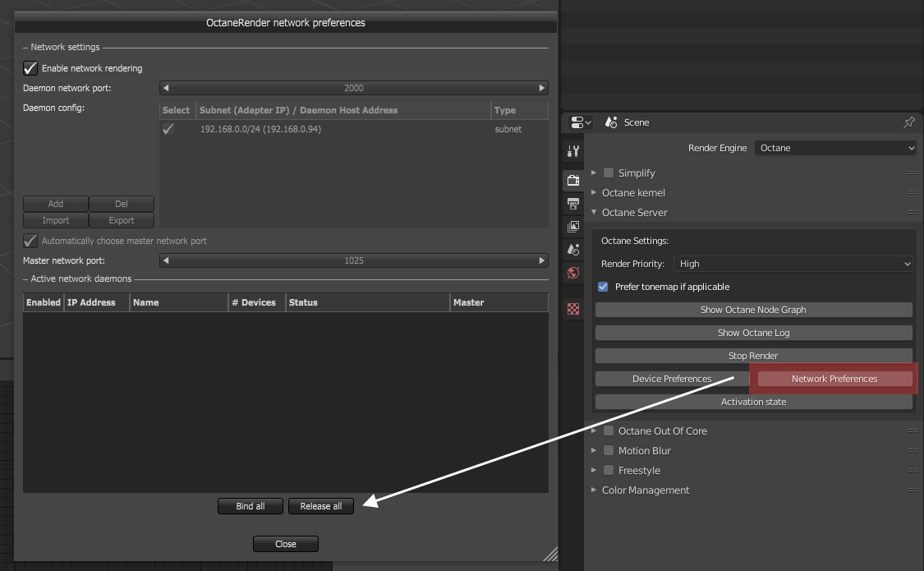
Task: Click the Release all button
Action: point(321,506)
